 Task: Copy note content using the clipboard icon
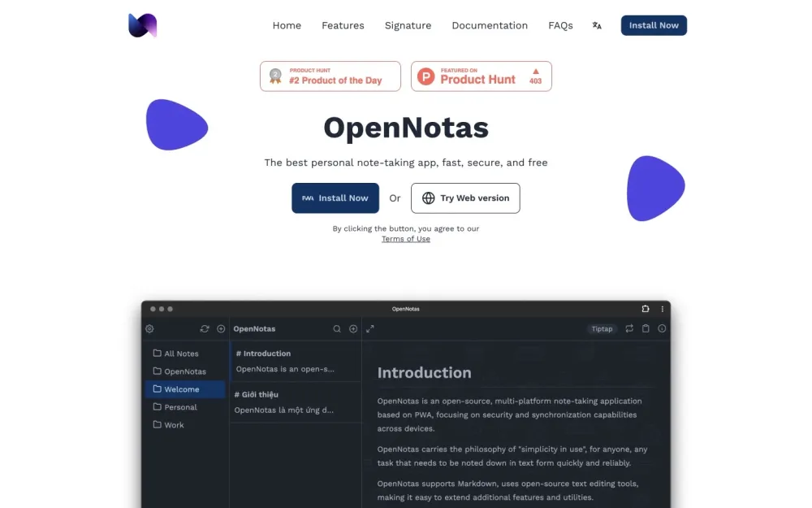click(x=646, y=328)
